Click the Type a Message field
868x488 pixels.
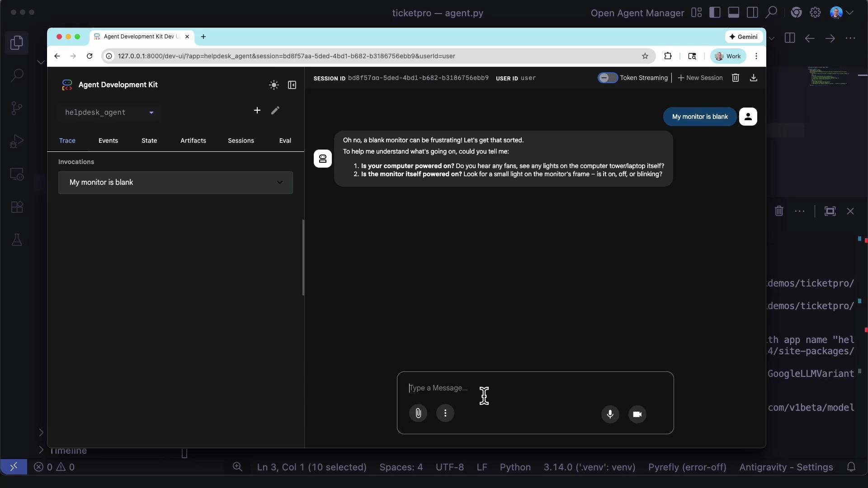(x=535, y=388)
